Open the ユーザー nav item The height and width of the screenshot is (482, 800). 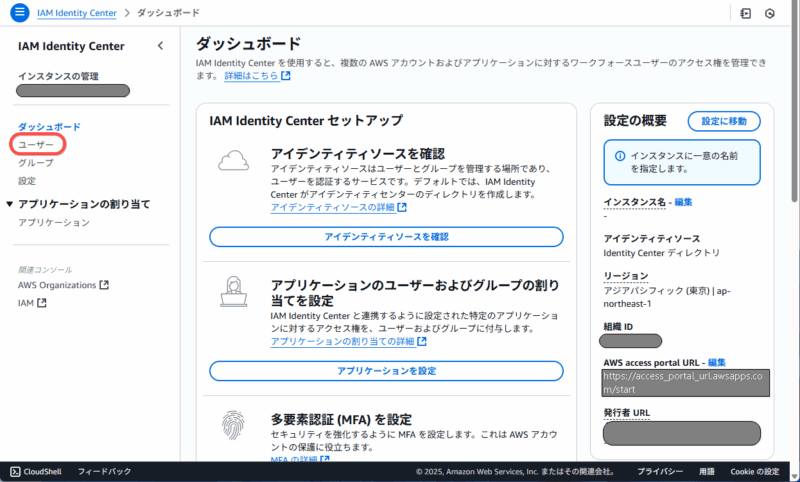click(x=36, y=145)
